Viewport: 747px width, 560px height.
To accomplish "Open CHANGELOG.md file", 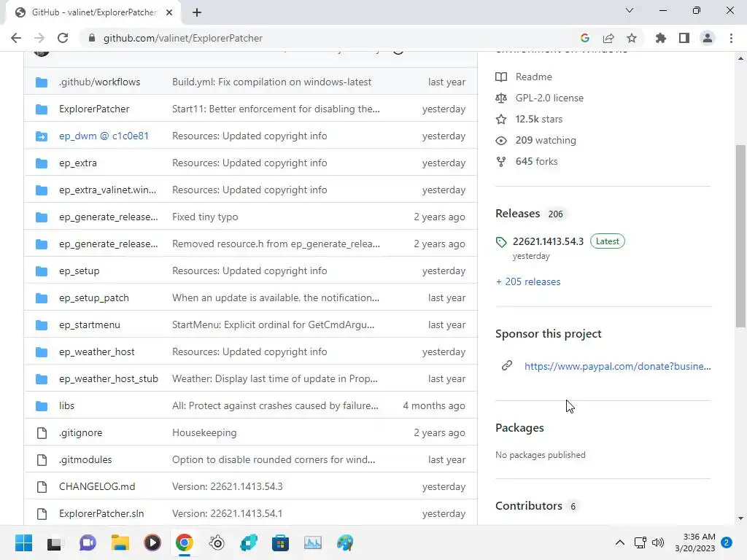I will pos(97,486).
